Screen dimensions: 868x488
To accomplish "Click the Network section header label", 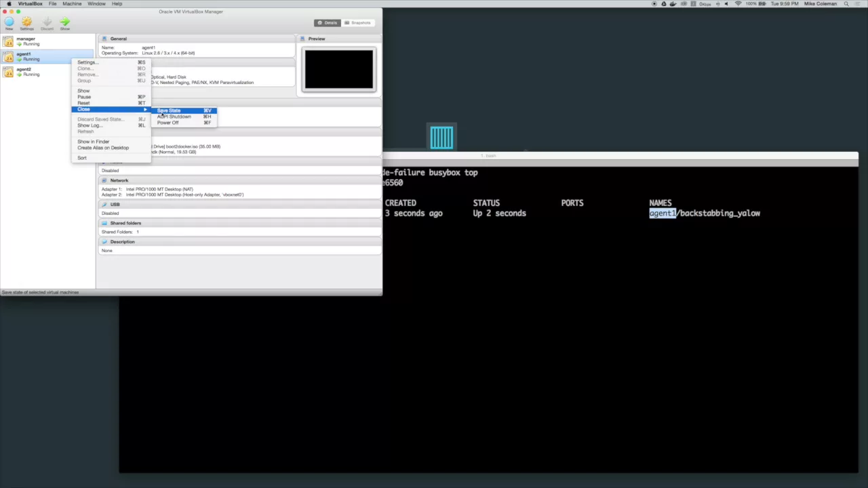I will [x=119, y=180].
